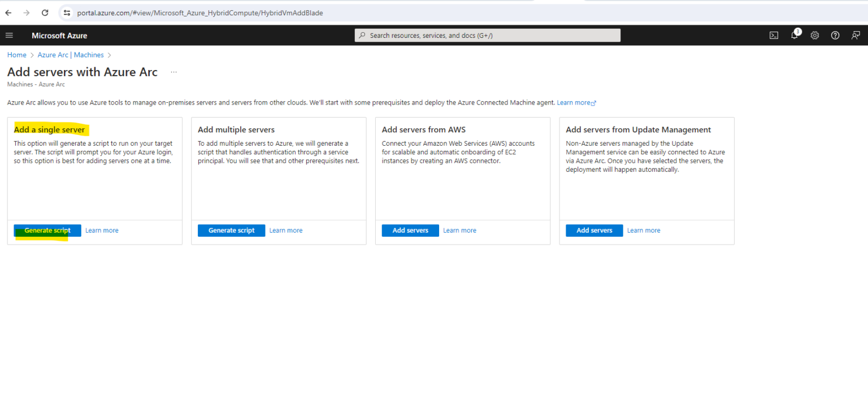Open Learn more link in single server card
This screenshot has height=409, width=868.
(102, 230)
